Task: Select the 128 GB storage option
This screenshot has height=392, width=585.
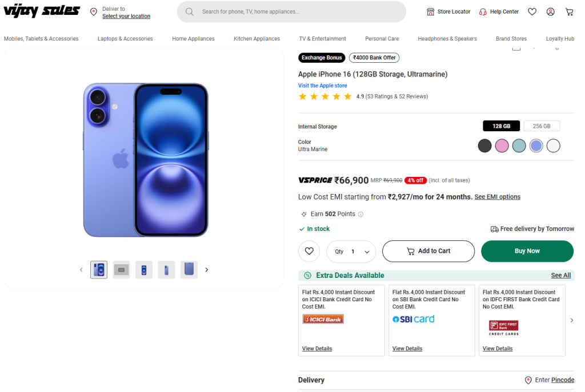Action: [x=501, y=126]
